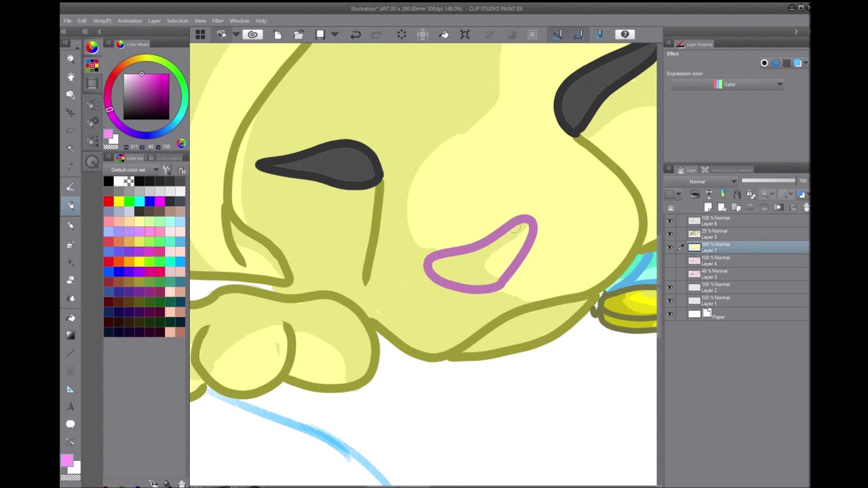868x488 pixels.
Task: Create a new layer folder
Action: click(736, 207)
